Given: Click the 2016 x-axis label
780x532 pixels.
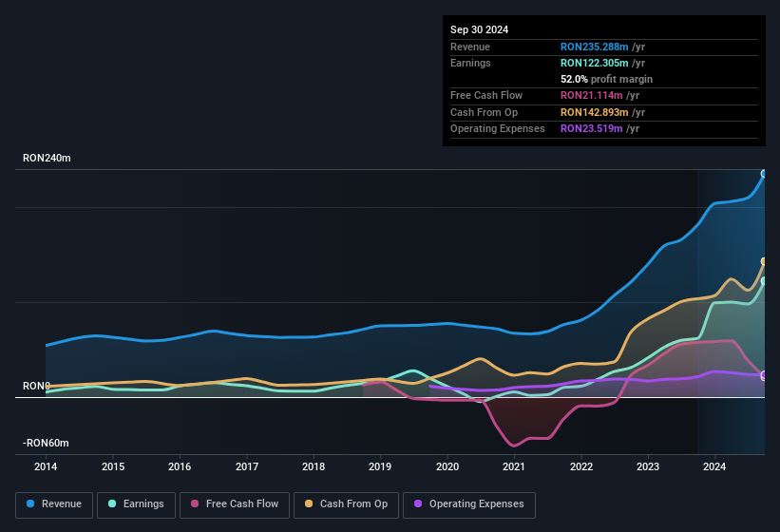Looking at the screenshot, I should click(x=180, y=466).
